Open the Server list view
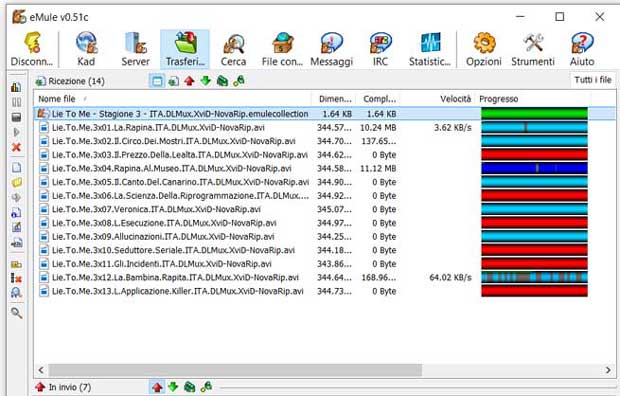This screenshot has width=620, height=396. coord(135,49)
